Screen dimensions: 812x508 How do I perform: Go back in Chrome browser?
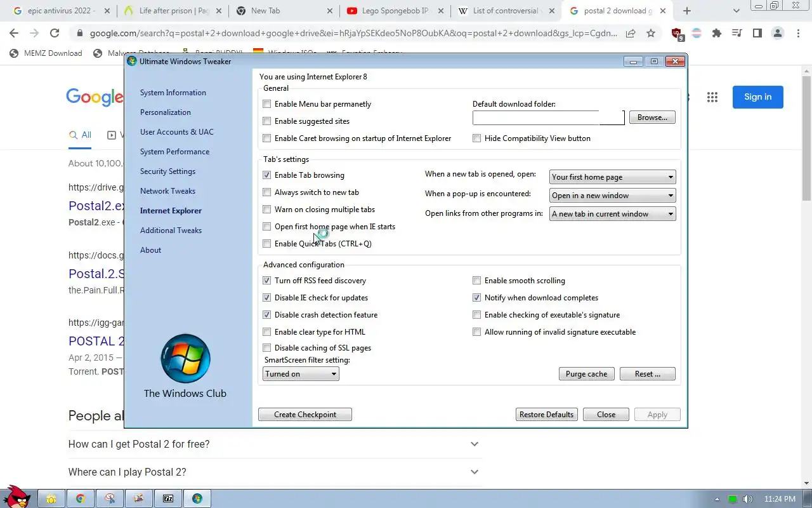[14, 34]
